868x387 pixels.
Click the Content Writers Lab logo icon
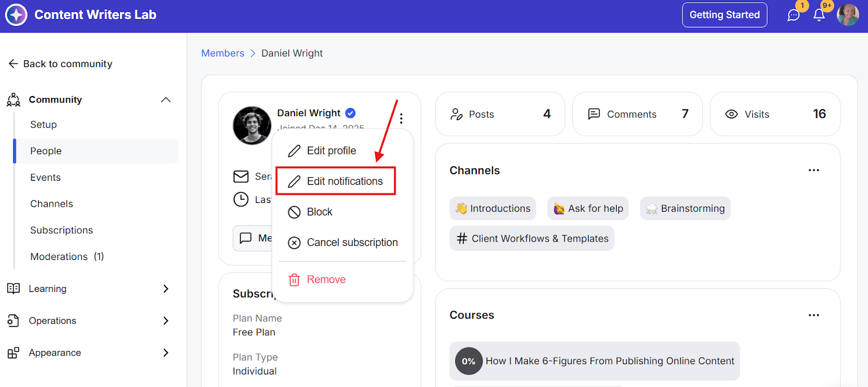point(16,15)
